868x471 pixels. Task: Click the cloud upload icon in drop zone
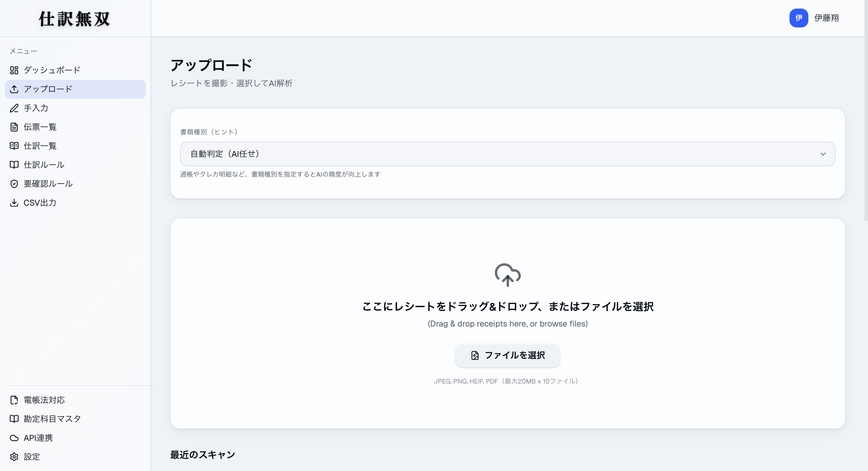pos(508,275)
